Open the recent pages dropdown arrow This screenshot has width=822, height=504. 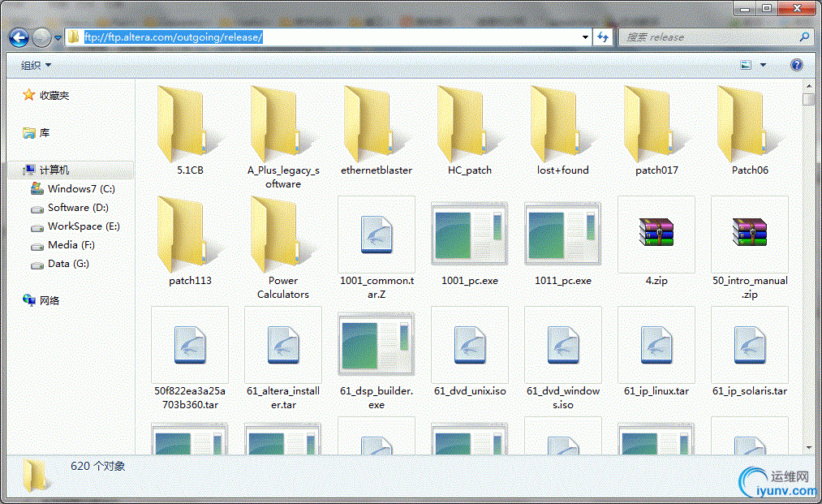click(x=58, y=38)
